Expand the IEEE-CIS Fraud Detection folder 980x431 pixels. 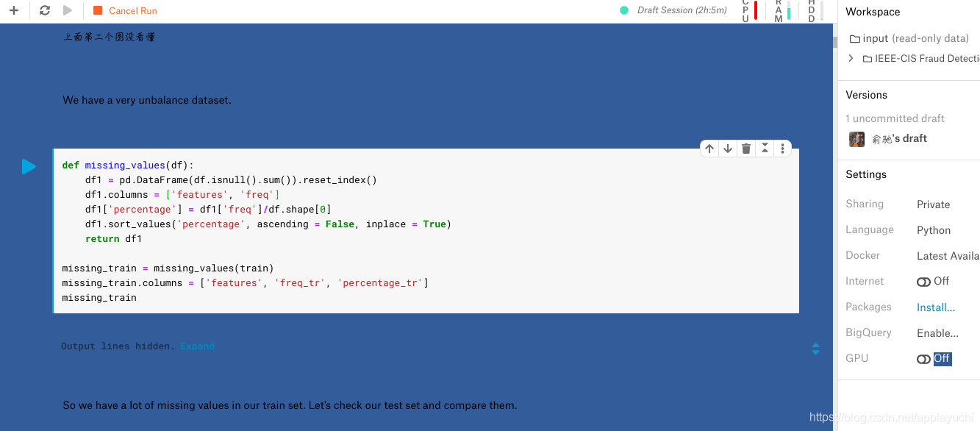(x=851, y=58)
